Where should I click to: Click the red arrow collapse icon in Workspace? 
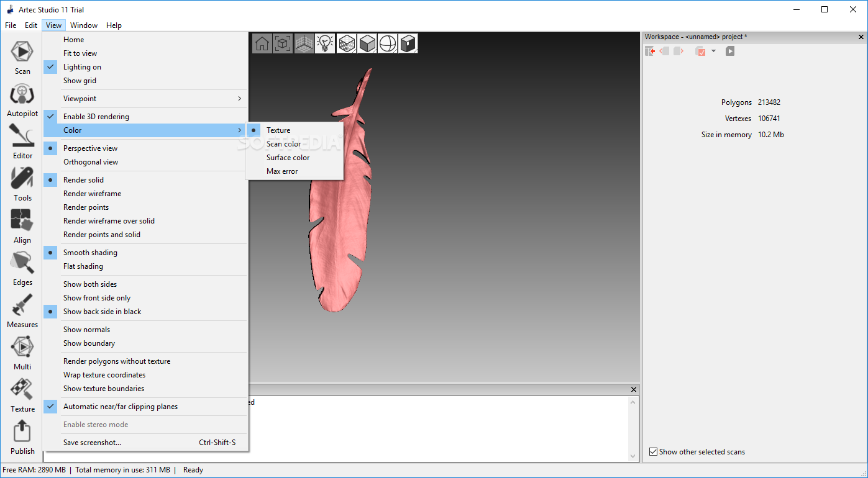(x=650, y=51)
